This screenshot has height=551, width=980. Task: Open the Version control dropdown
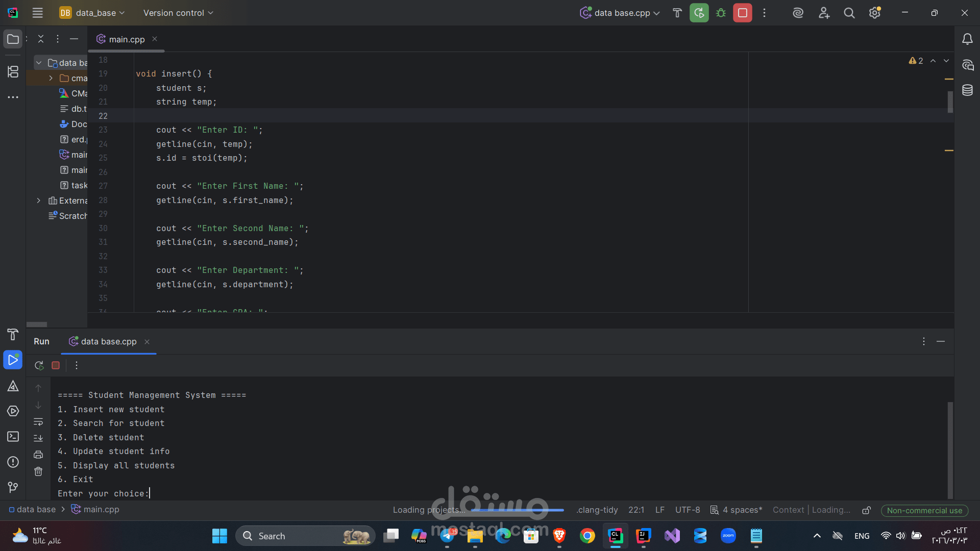click(x=178, y=13)
